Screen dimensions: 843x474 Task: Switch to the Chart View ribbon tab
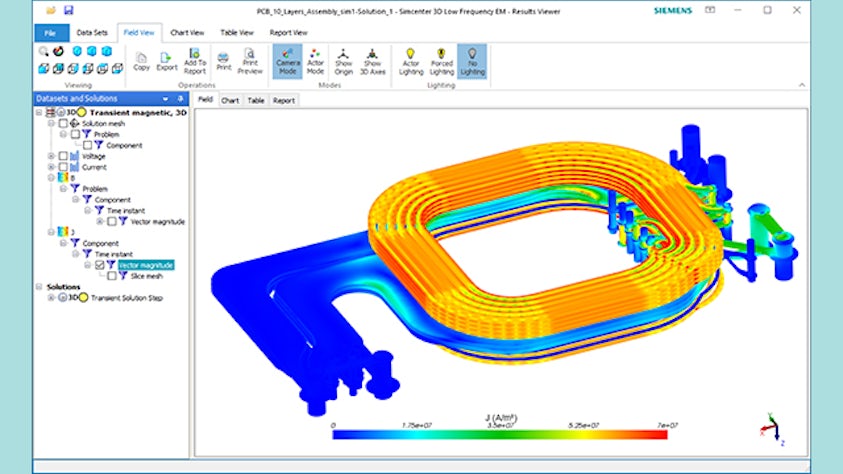[187, 33]
